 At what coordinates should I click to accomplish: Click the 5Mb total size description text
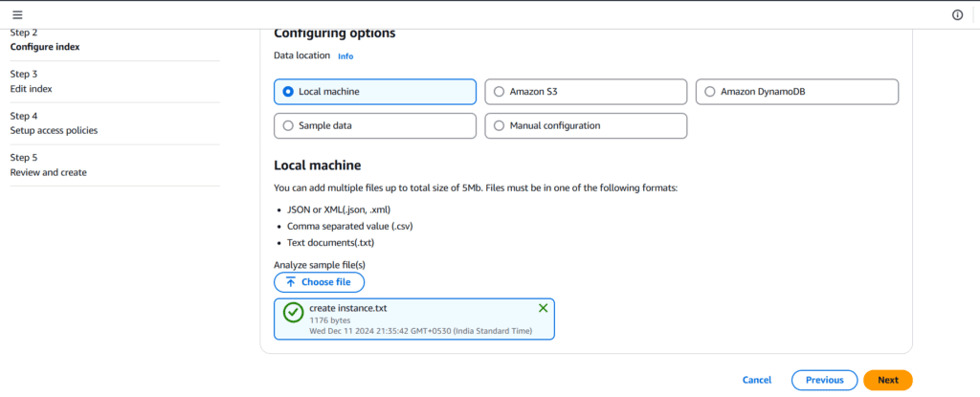click(x=476, y=187)
